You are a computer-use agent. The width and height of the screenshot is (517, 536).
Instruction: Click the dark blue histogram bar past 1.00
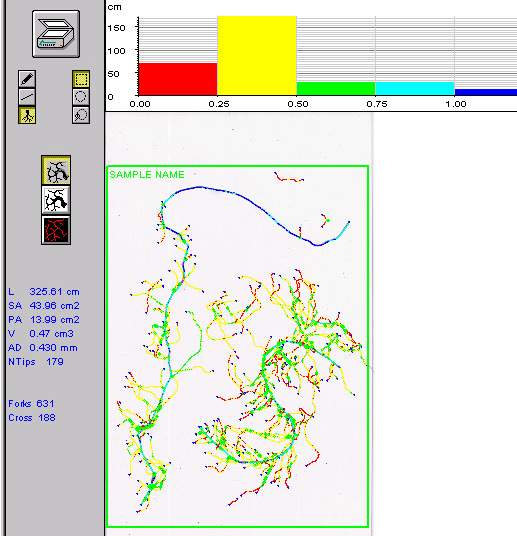point(486,92)
